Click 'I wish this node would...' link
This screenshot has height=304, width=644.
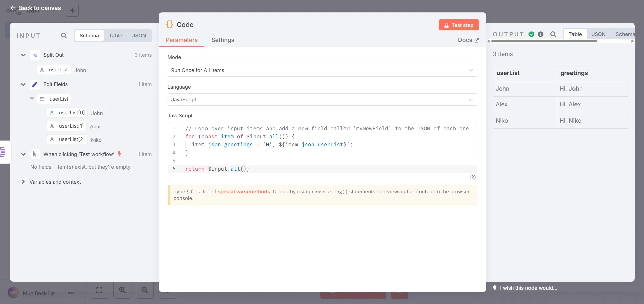(528, 288)
